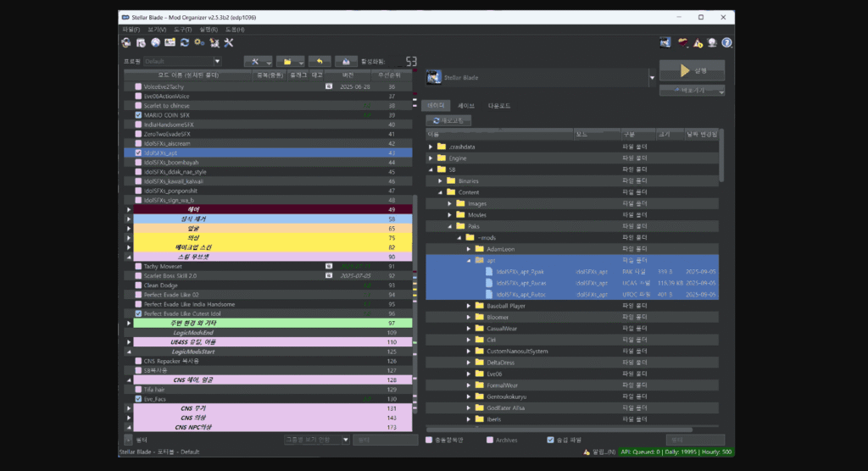This screenshot has height=471, width=868.
Task: Click the warning triangle problems icon
Action: click(698, 42)
